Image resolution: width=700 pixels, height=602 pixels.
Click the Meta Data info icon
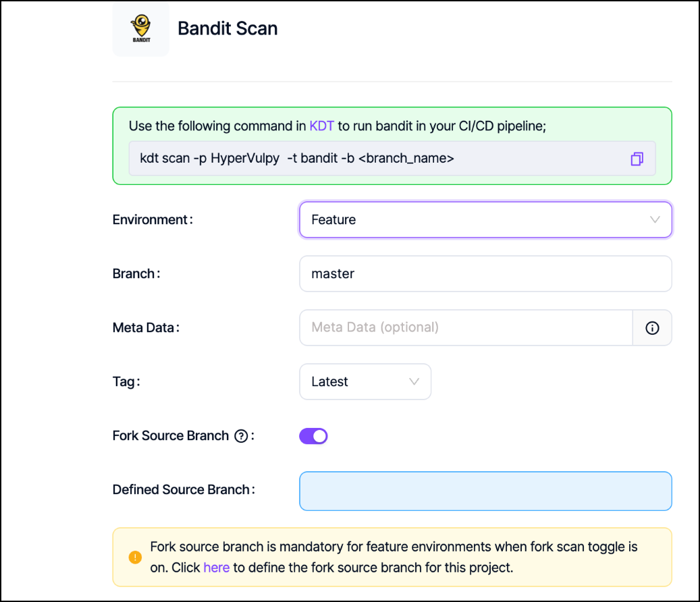pos(652,328)
